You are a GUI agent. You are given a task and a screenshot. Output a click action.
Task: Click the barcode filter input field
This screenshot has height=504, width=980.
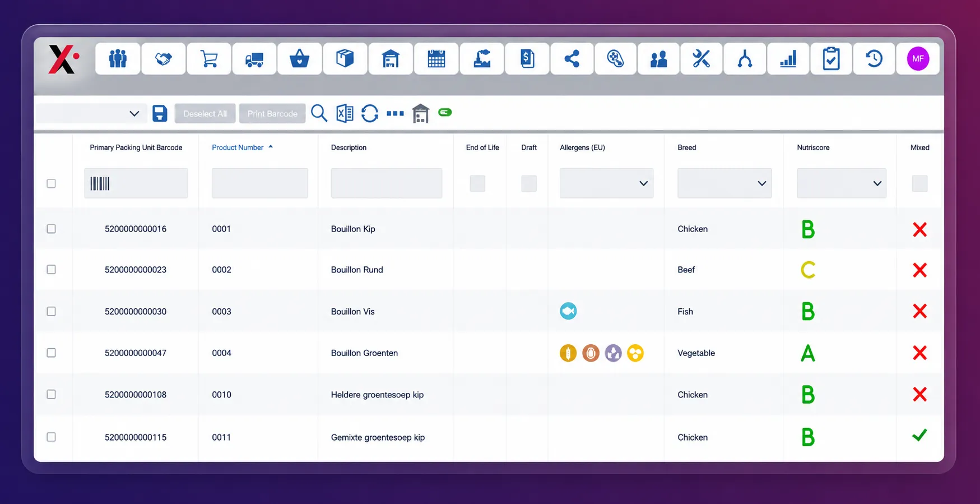tap(136, 183)
